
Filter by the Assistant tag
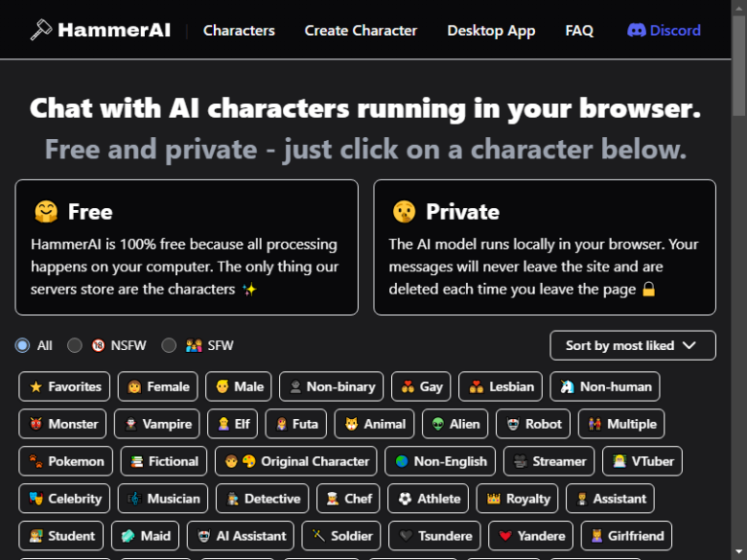coord(610,499)
